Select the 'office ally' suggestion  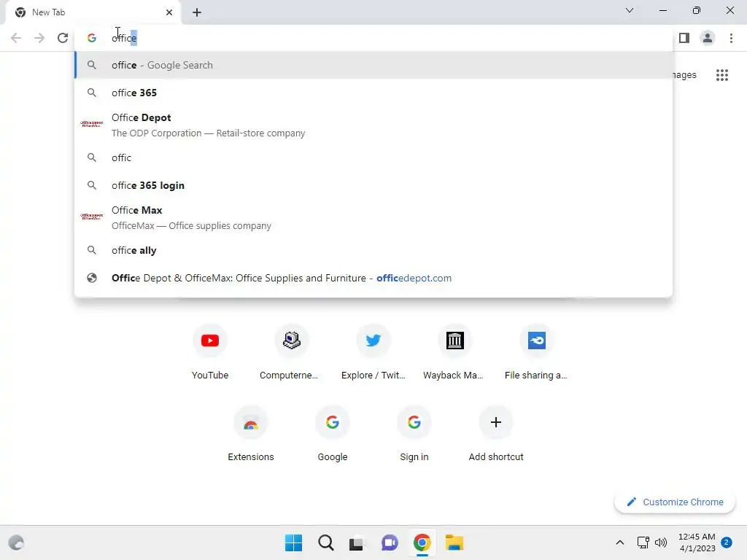(373, 251)
